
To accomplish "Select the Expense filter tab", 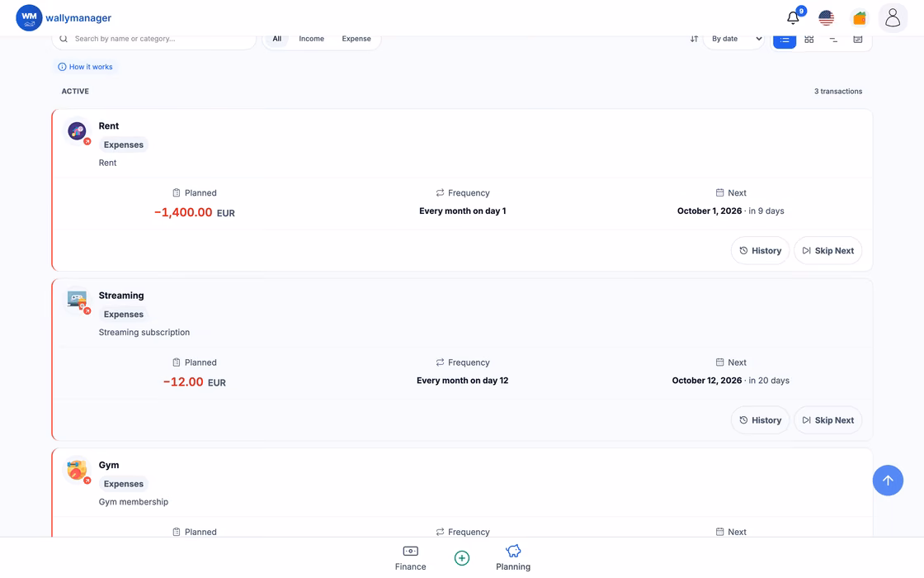I will [356, 39].
